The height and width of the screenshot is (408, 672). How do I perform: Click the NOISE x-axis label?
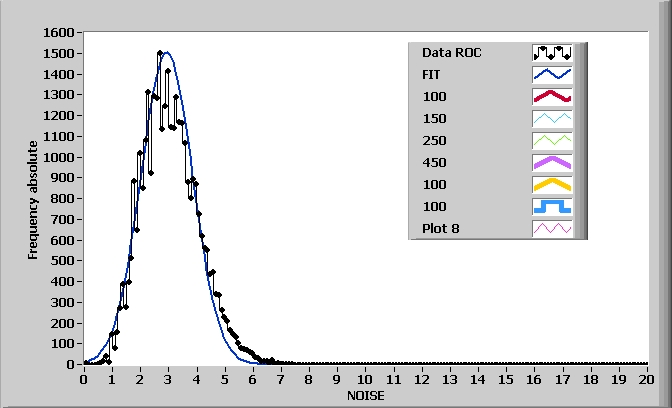point(365,395)
